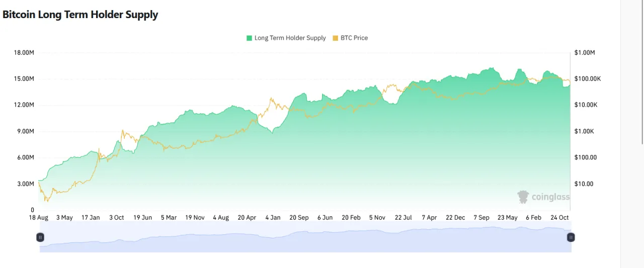Toggle the Long Term Holder Supply series label

(290, 38)
